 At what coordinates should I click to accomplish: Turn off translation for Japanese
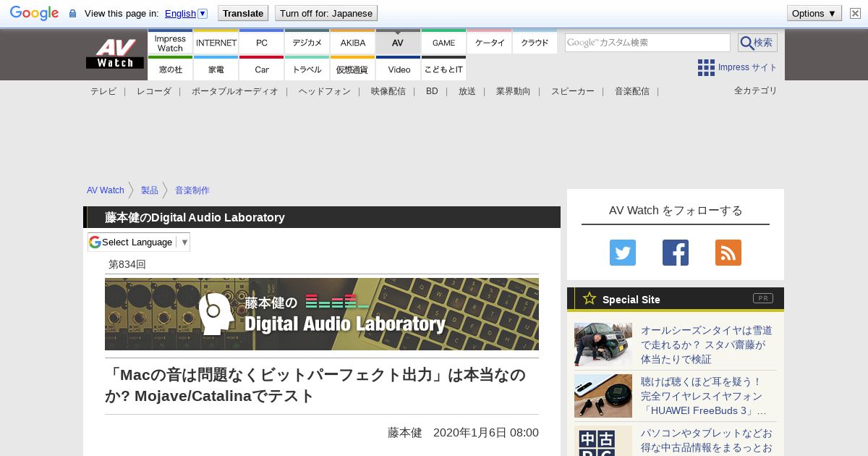coord(326,13)
